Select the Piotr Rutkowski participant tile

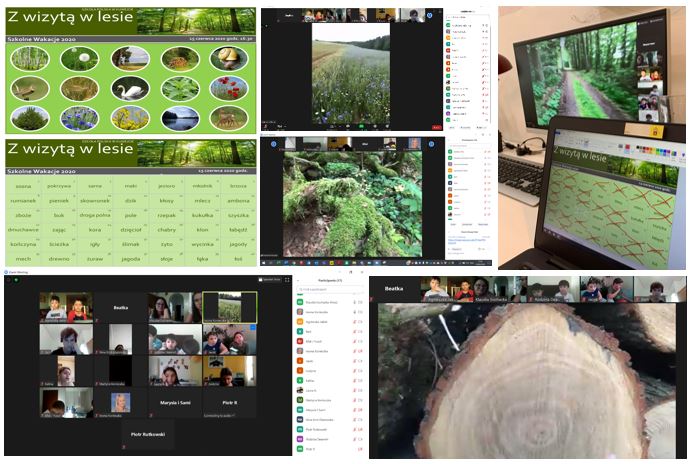pyautogui.click(x=148, y=435)
